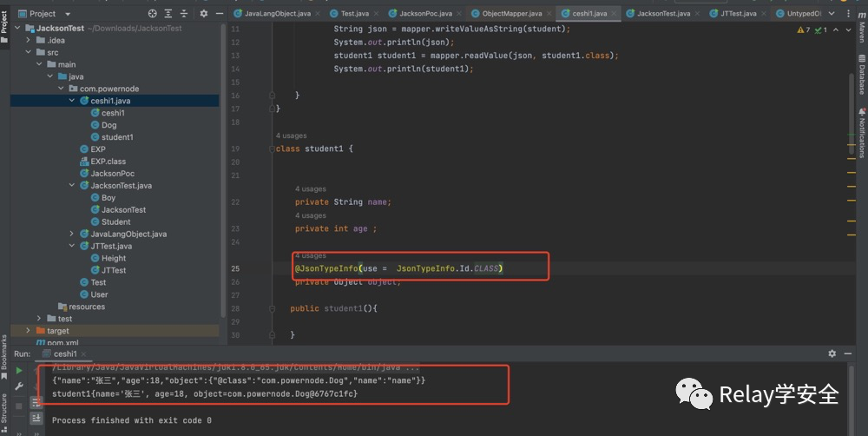Close the ceshi1.java editor tab

click(614, 13)
